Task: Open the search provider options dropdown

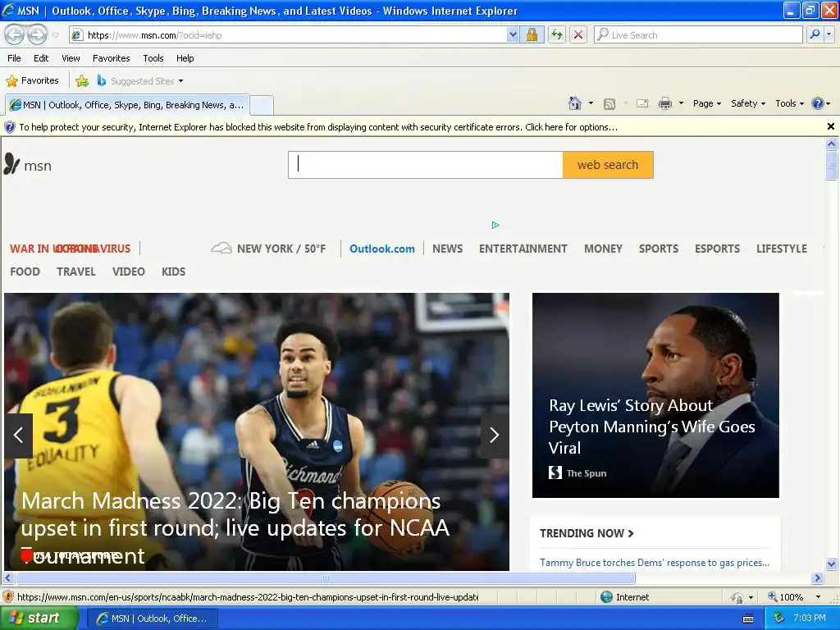Action: (x=829, y=34)
